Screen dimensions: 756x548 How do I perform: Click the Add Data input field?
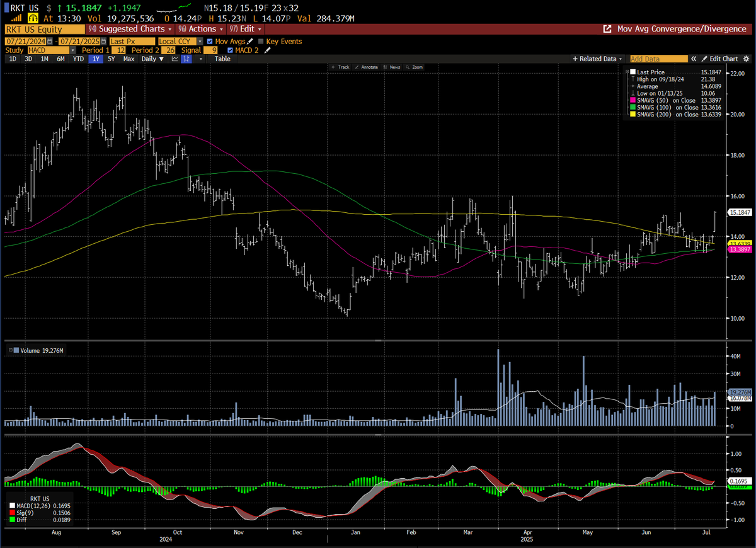(x=659, y=59)
